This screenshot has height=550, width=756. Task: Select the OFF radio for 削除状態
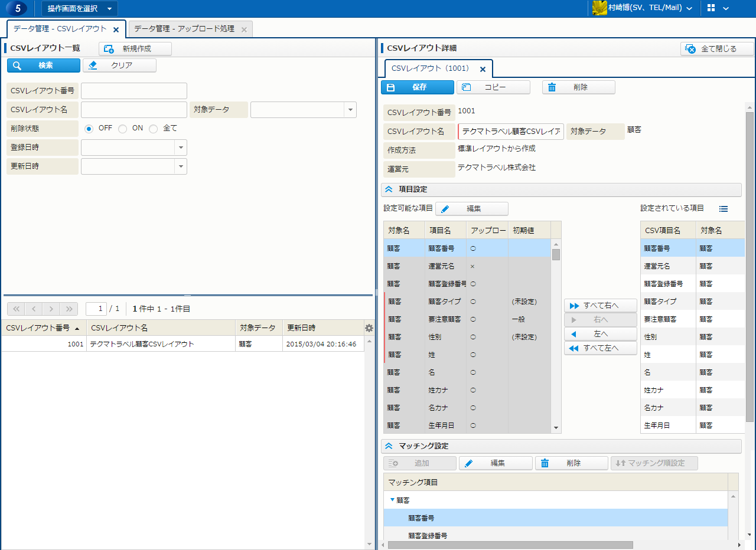click(89, 129)
